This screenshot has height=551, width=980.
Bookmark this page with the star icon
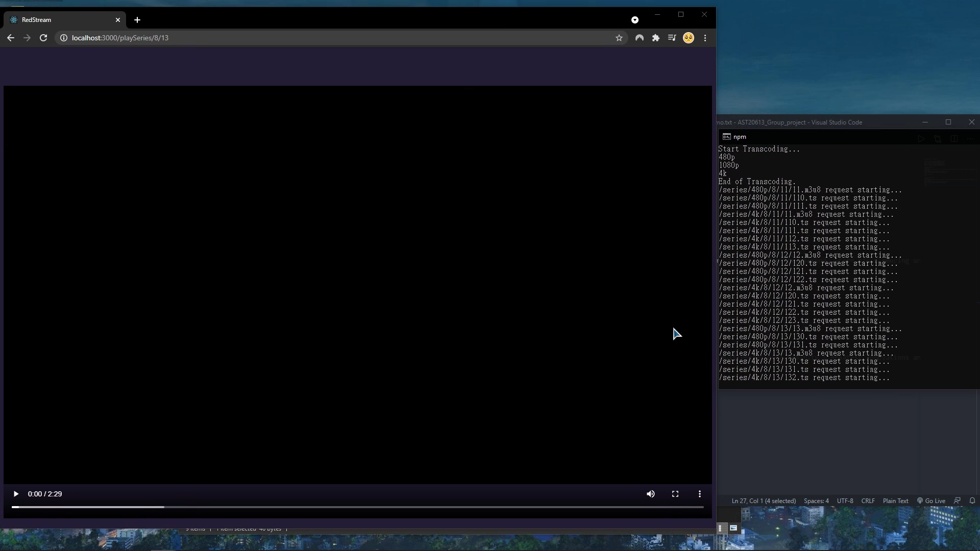619,38
